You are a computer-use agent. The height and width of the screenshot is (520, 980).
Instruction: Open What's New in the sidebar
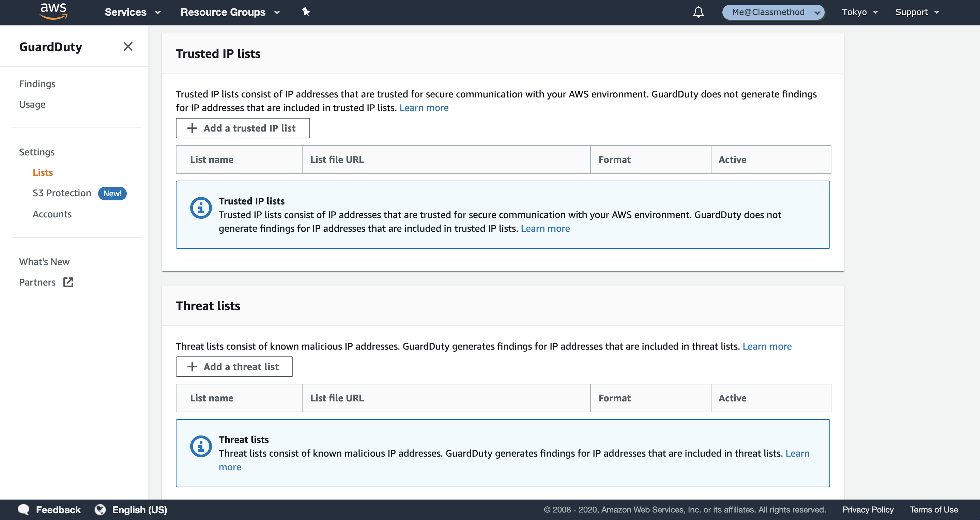45,262
